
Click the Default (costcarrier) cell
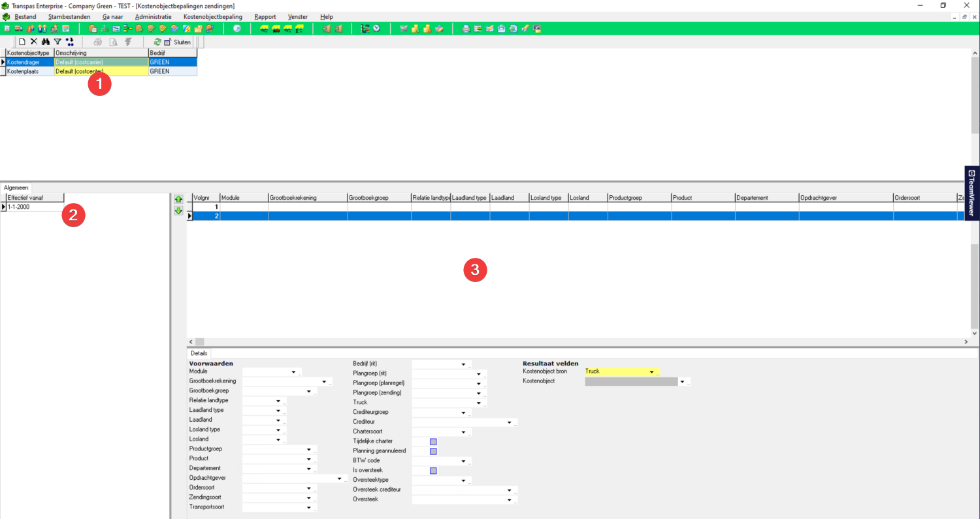[x=101, y=62]
